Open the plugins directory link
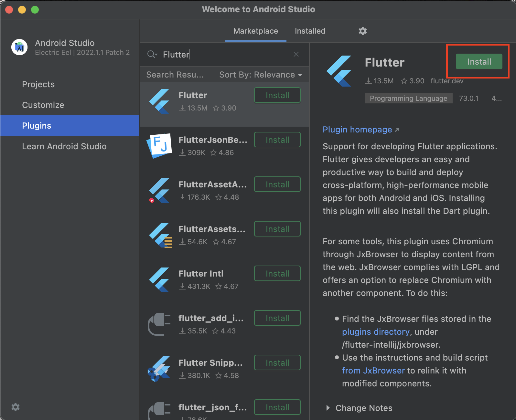Image resolution: width=516 pixels, height=420 pixels. click(376, 332)
